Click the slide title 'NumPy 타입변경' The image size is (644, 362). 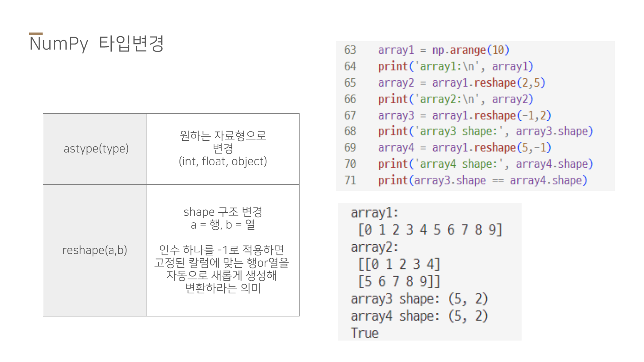click(x=97, y=44)
